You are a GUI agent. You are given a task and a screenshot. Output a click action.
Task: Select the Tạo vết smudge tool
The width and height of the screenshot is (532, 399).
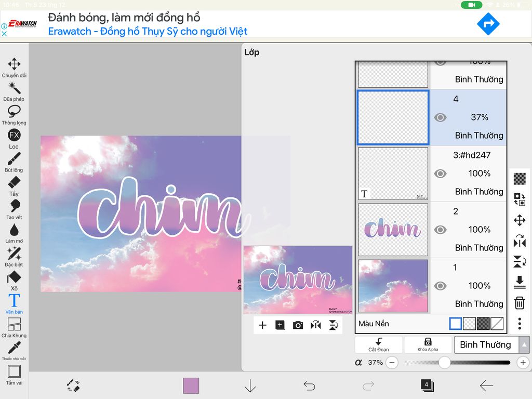point(14,209)
